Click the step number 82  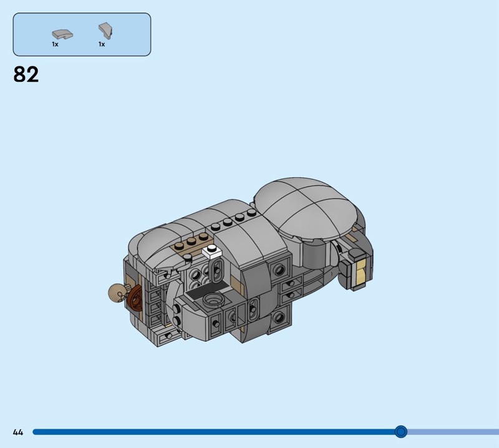pos(26,75)
